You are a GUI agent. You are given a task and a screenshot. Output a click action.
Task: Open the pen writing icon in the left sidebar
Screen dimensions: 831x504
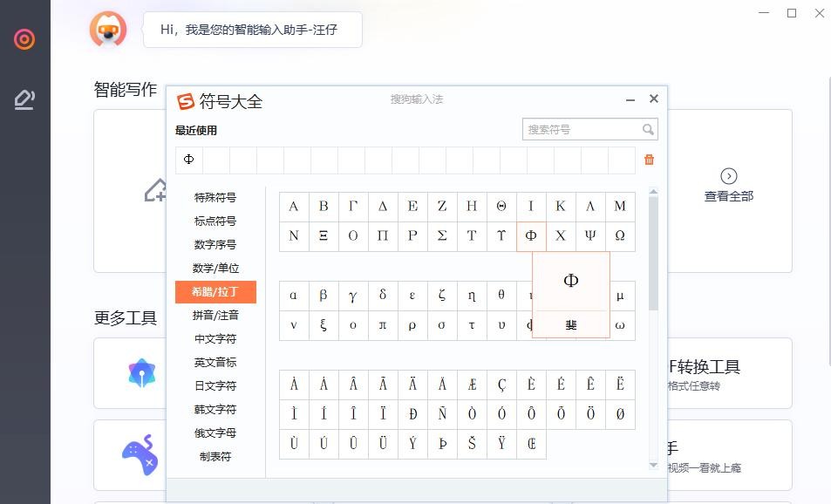tap(24, 100)
